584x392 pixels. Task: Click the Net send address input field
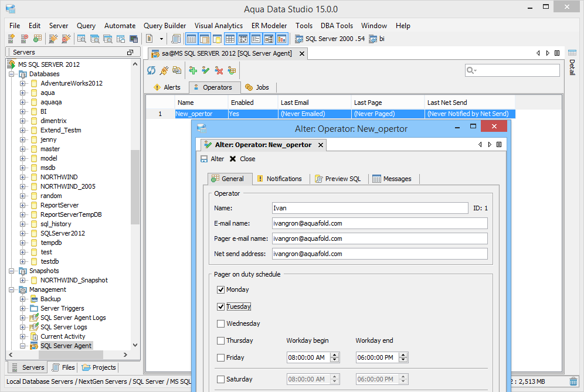tap(380, 254)
